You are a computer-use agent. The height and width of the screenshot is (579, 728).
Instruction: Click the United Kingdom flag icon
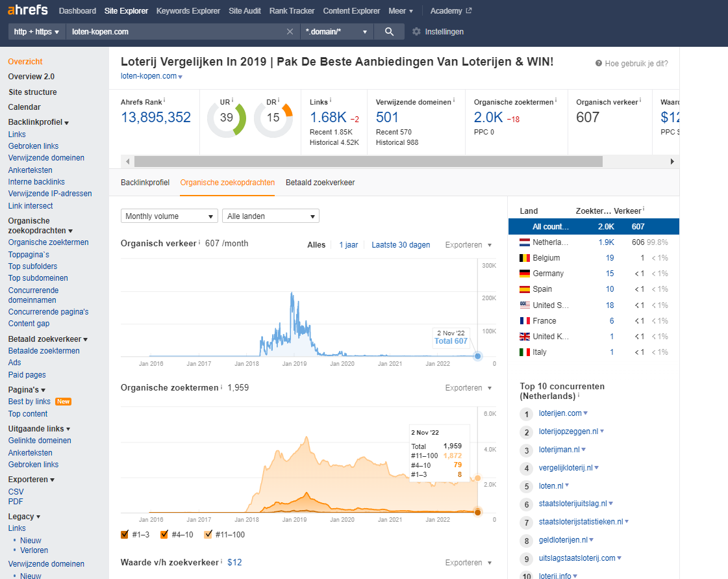click(525, 337)
